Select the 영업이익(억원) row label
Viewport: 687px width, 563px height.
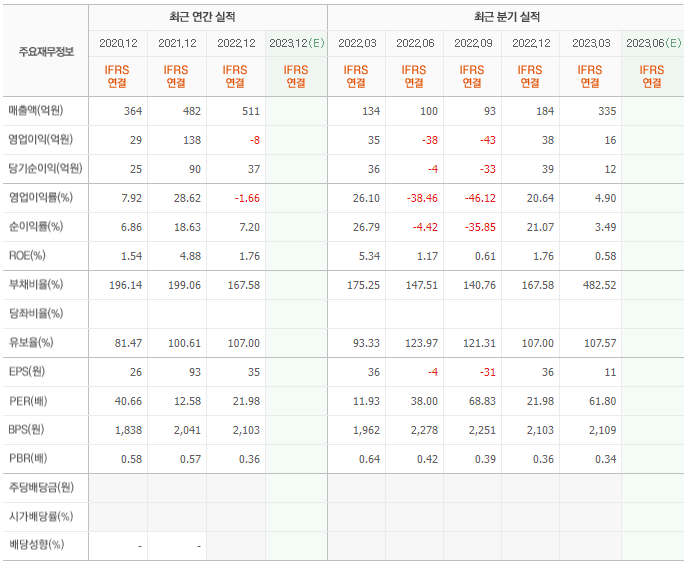(41, 139)
